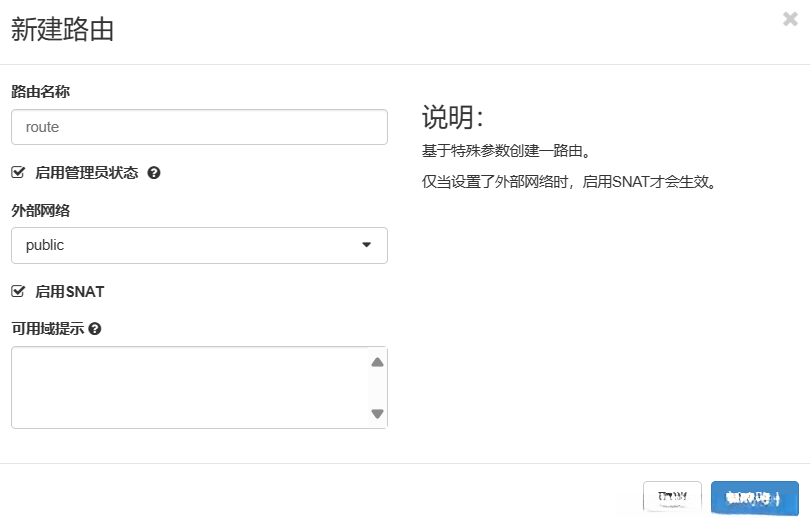Click the blue submit button at bottom

pyautogui.click(x=755, y=497)
